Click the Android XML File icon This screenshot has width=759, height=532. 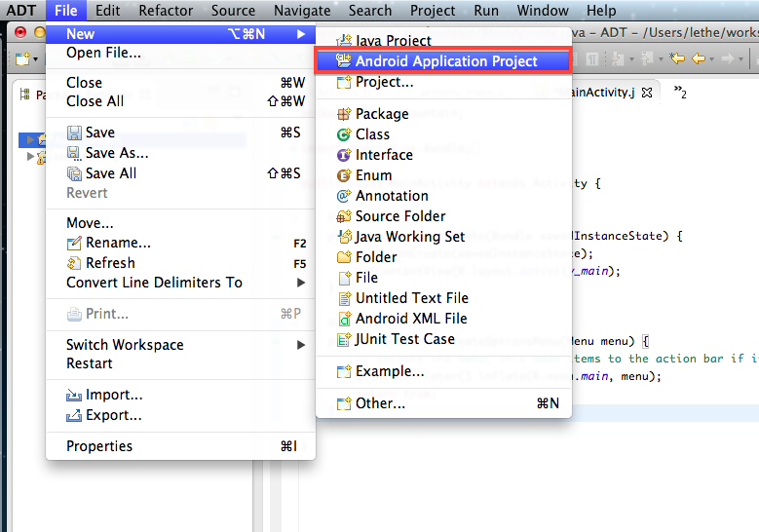[344, 319]
